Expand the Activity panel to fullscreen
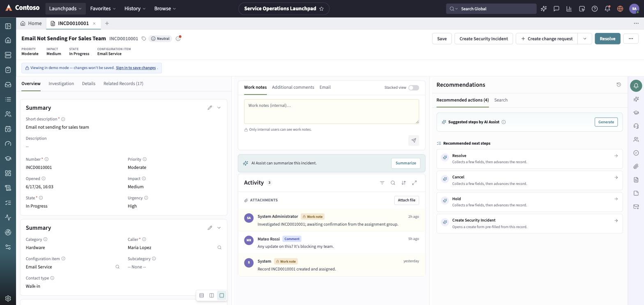Viewport: 644px width, 305px height. click(x=414, y=183)
